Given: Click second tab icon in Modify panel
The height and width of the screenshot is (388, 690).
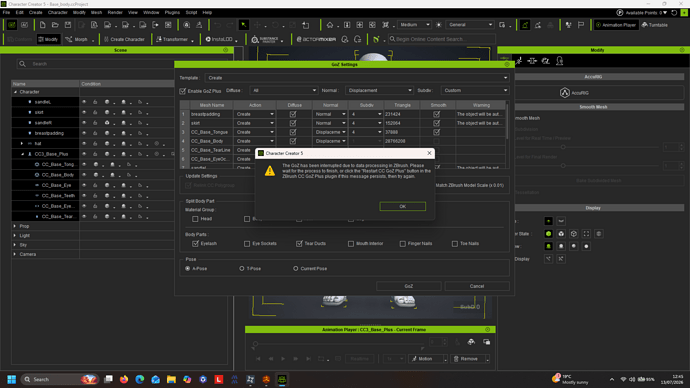Looking at the screenshot, I should click(519, 61).
